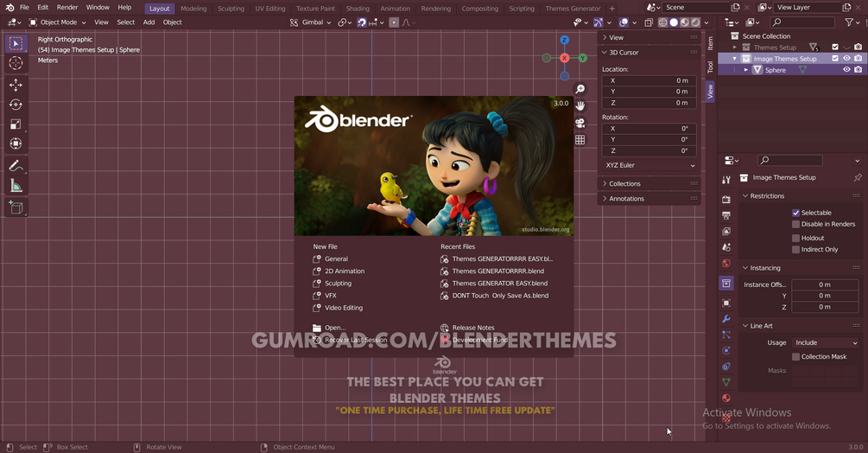Click the 3D Cursor Location X field

click(x=649, y=81)
